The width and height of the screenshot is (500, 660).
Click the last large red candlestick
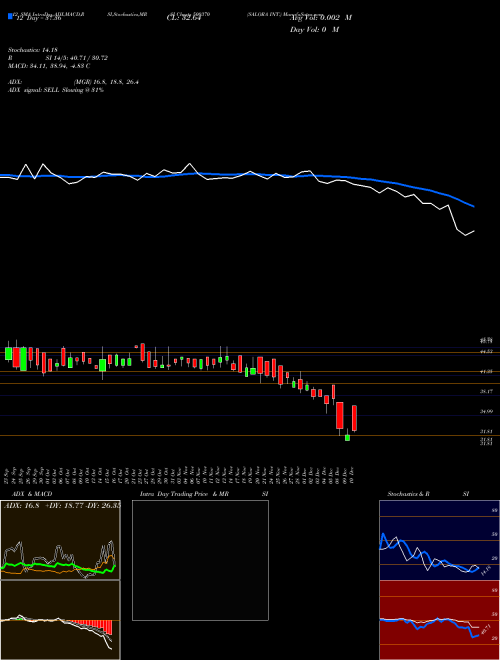[354, 418]
